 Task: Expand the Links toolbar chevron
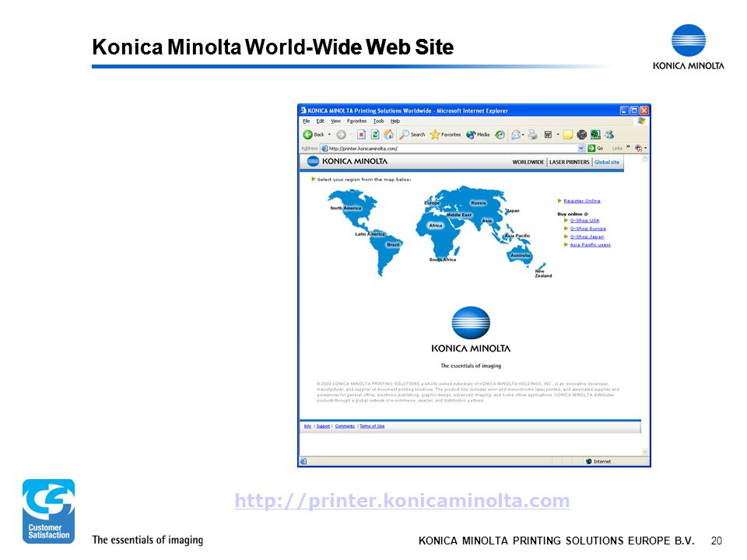(x=628, y=147)
